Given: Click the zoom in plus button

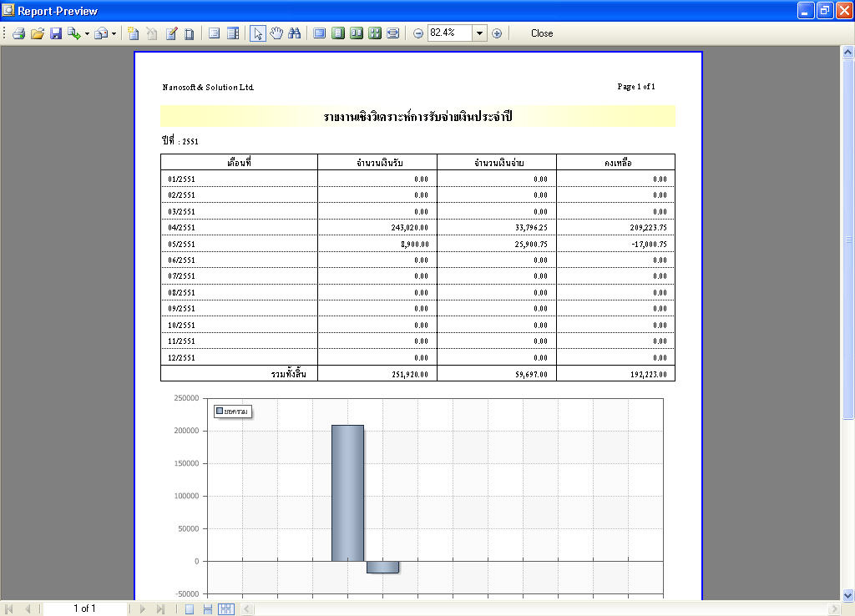Looking at the screenshot, I should click(x=497, y=33).
